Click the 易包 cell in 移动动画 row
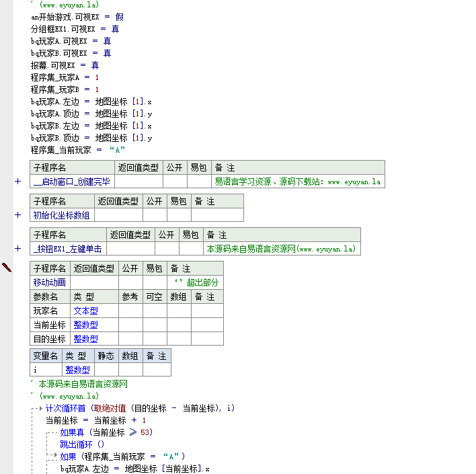Viewport: 476px width, 474px height. point(155,282)
